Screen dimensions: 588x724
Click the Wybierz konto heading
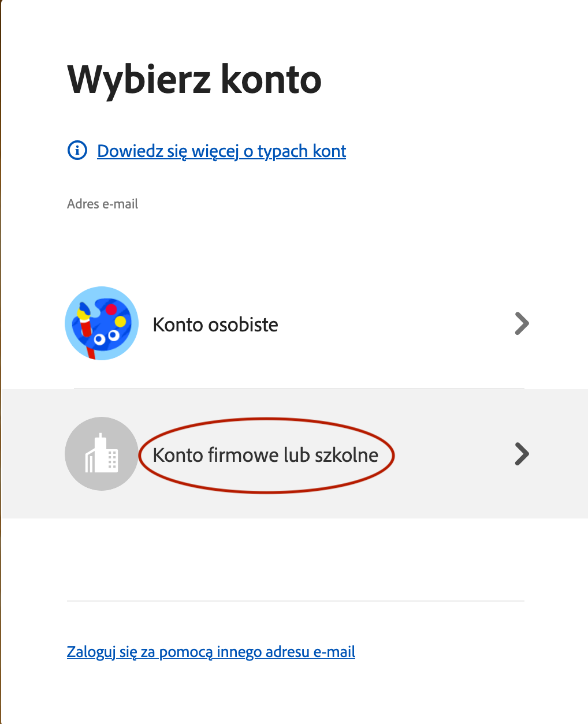pos(194,80)
